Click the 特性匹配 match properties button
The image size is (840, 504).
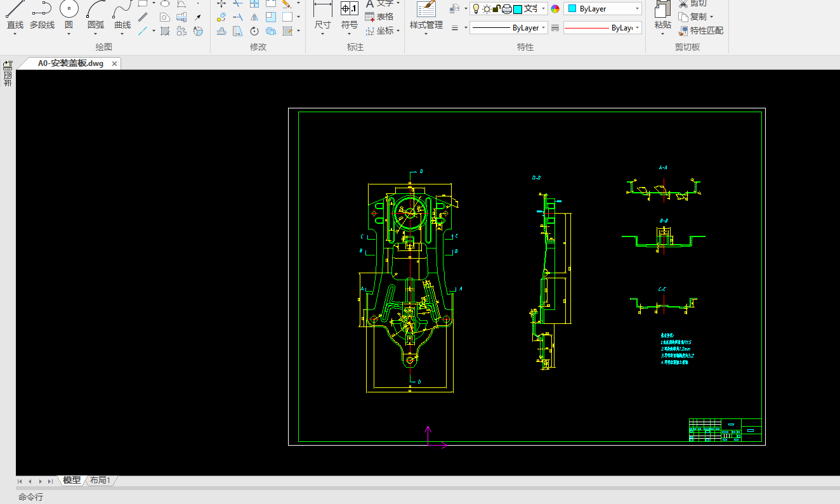pos(700,30)
